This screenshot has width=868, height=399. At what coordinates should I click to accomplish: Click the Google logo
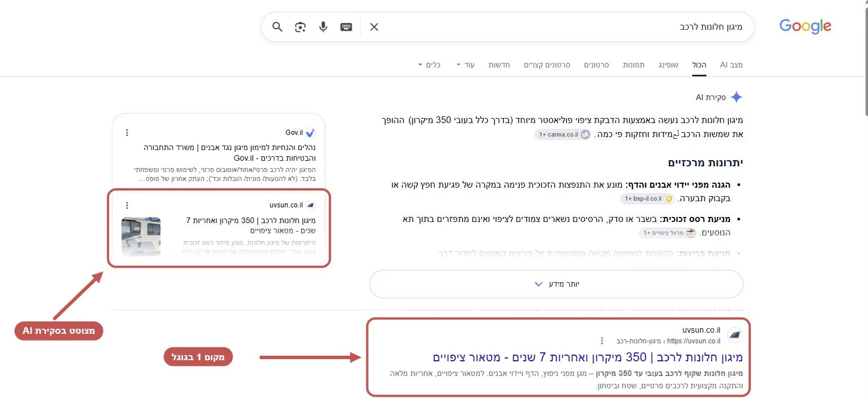805,26
